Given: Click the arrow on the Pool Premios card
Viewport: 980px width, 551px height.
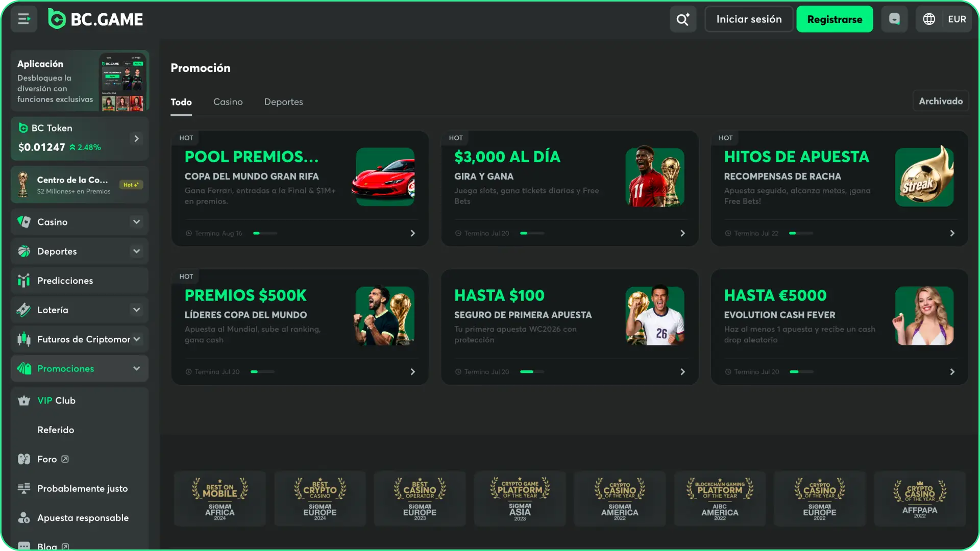Looking at the screenshot, I should [412, 233].
